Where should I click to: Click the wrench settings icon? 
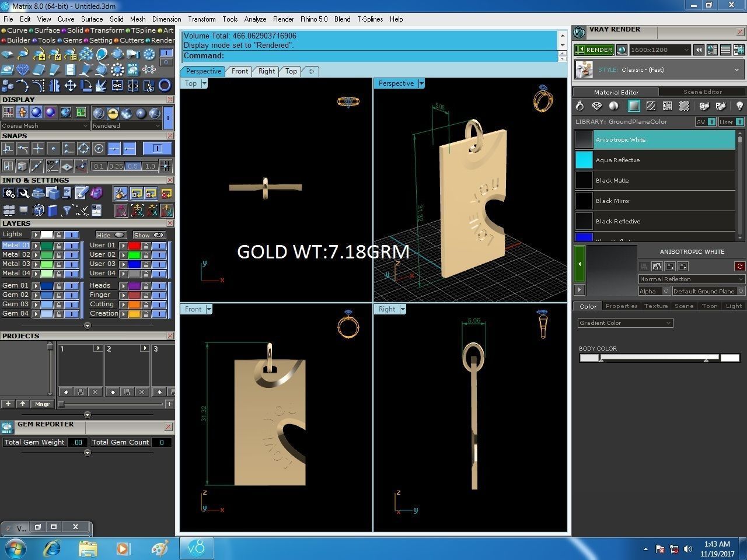point(23,193)
